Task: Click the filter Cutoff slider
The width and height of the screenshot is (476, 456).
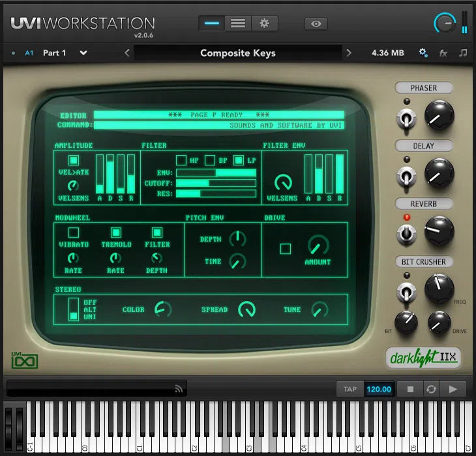Action: pos(216,183)
